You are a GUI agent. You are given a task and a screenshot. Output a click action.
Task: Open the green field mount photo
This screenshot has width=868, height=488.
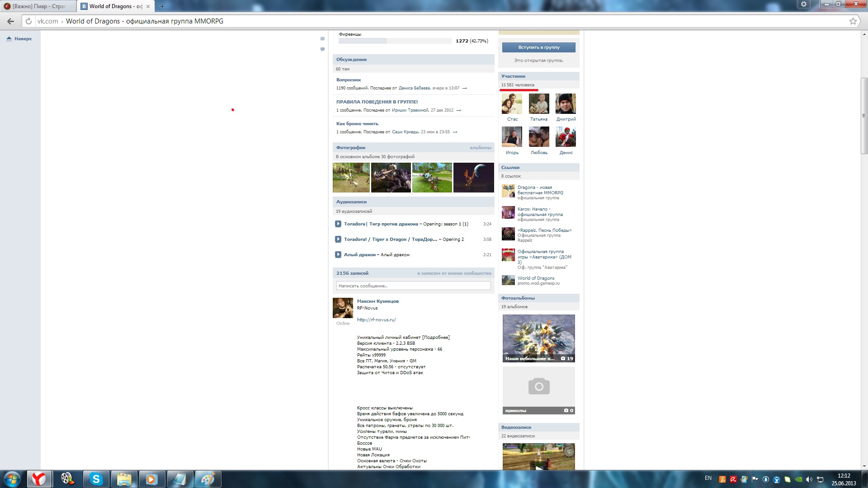pos(432,178)
